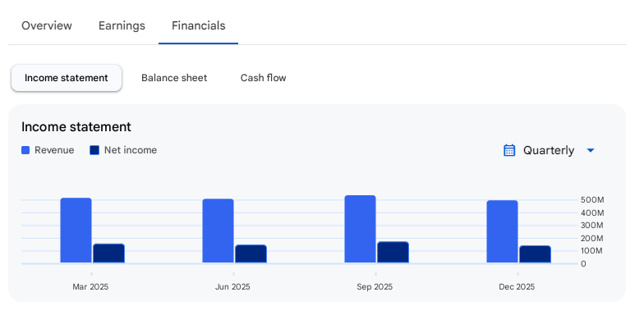This screenshot has height=315, width=644.
Task: Click the Net income legend label
Action: click(131, 151)
